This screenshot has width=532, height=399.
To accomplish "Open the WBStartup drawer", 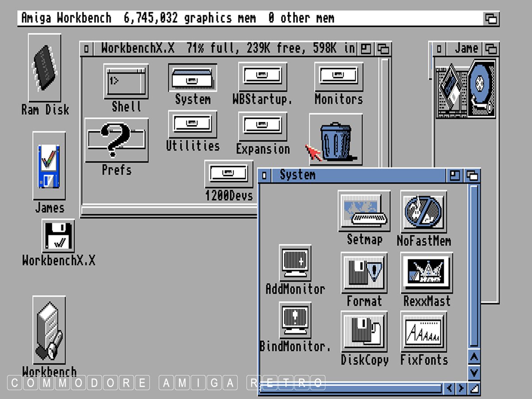I will [x=262, y=77].
